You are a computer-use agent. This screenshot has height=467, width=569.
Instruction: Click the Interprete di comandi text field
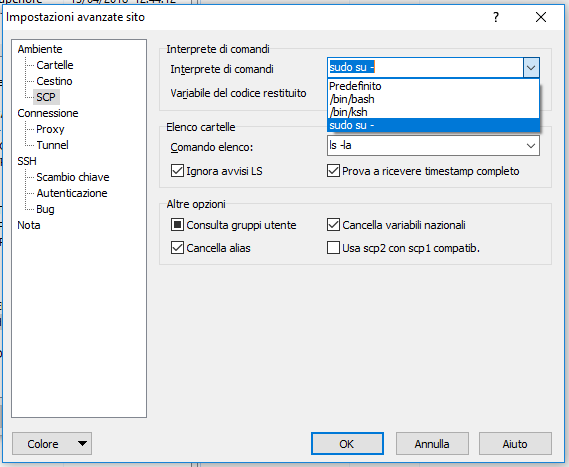point(425,67)
